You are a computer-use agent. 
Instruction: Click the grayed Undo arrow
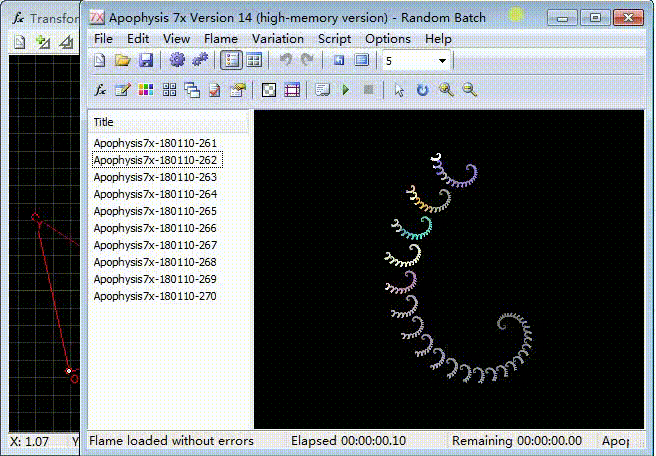[x=286, y=60]
